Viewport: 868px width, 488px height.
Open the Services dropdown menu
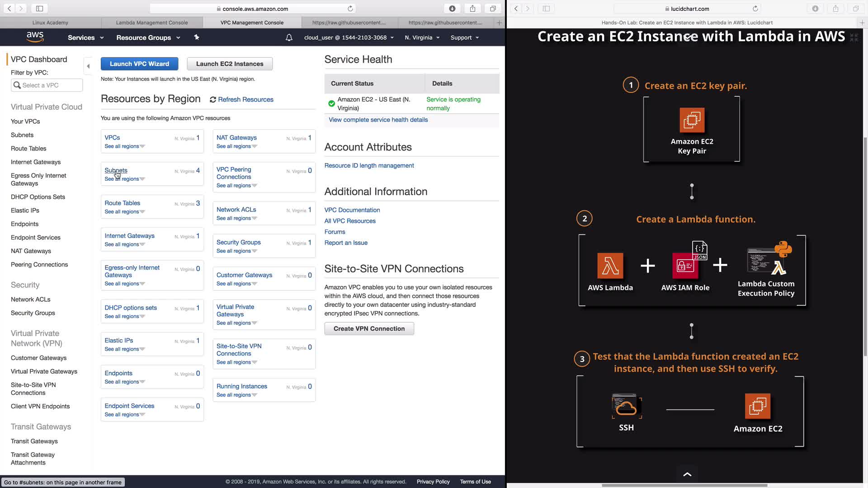[85, 38]
